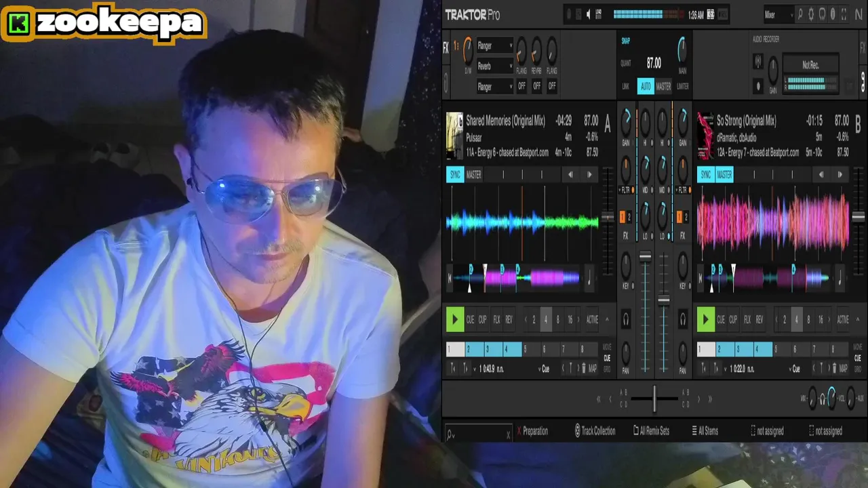
Task: Set Deck A loop size to 8
Action: coord(558,320)
